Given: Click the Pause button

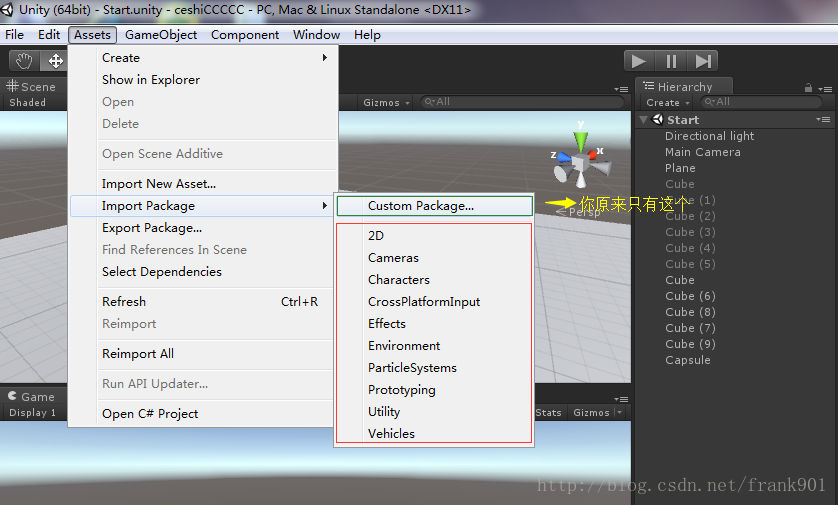Looking at the screenshot, I should pos(671,61).
